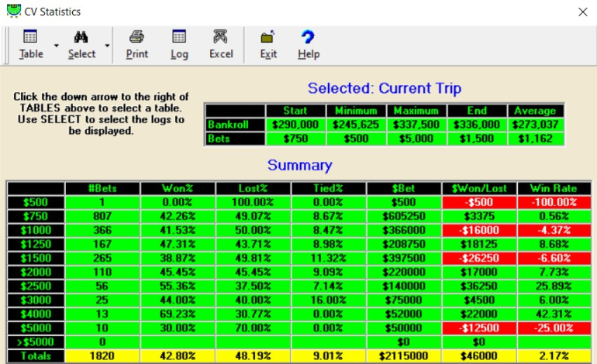Open the Log toolbar icon

(179, 37)
